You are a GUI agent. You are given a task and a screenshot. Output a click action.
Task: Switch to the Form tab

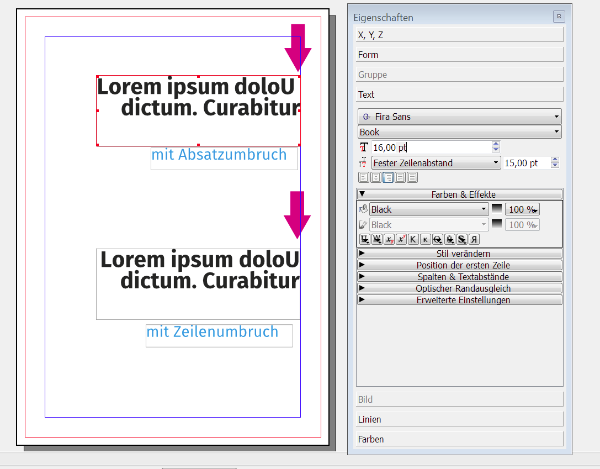point(459,54)
